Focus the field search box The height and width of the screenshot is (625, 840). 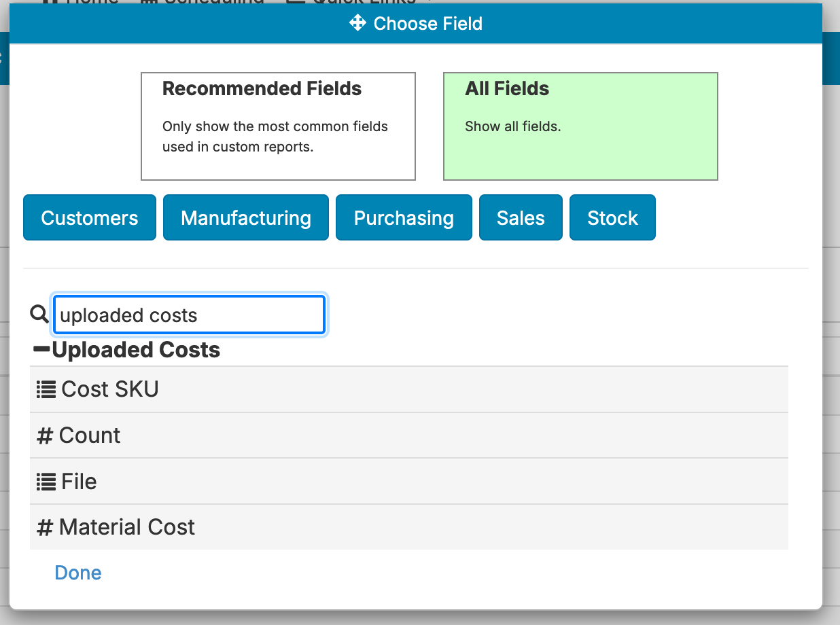[x=189, y=315]
